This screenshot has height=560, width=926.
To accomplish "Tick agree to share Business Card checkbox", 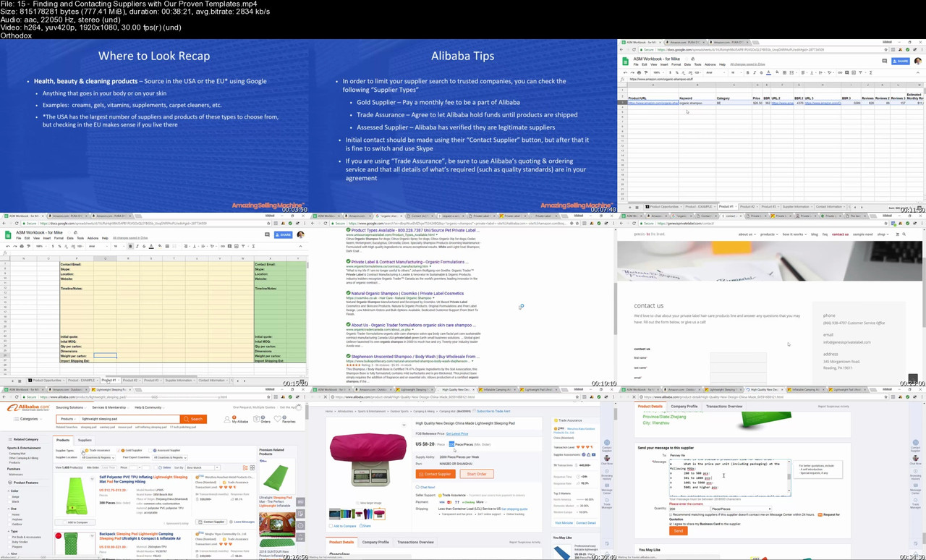I will 671,524.
